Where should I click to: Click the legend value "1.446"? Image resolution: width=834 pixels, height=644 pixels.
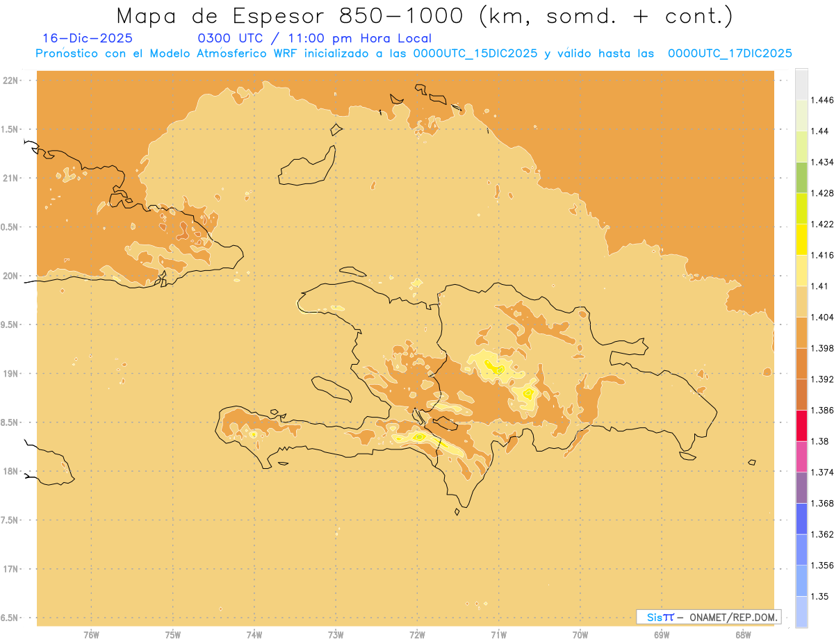point(821,100)
